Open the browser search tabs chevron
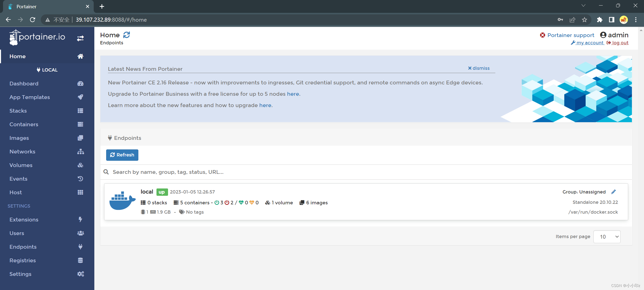 tap(583, 5)
